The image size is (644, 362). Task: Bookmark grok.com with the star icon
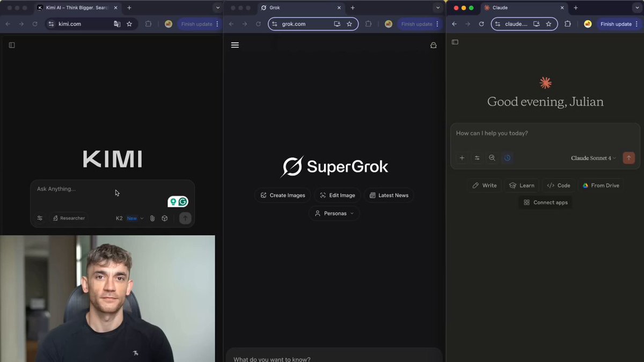349,24
